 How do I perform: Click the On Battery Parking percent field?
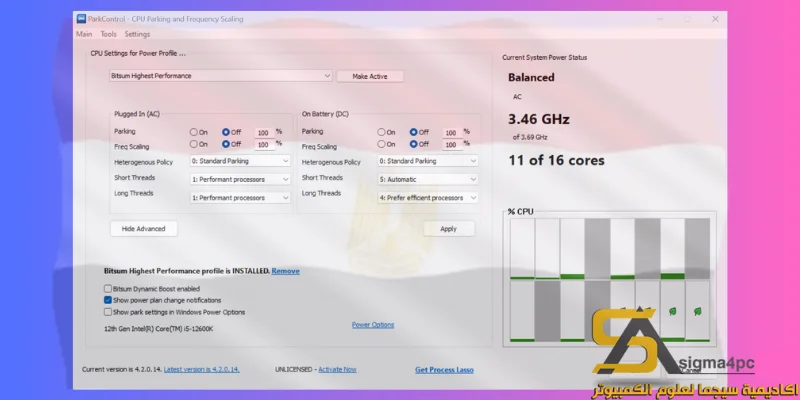pos(452,133)
